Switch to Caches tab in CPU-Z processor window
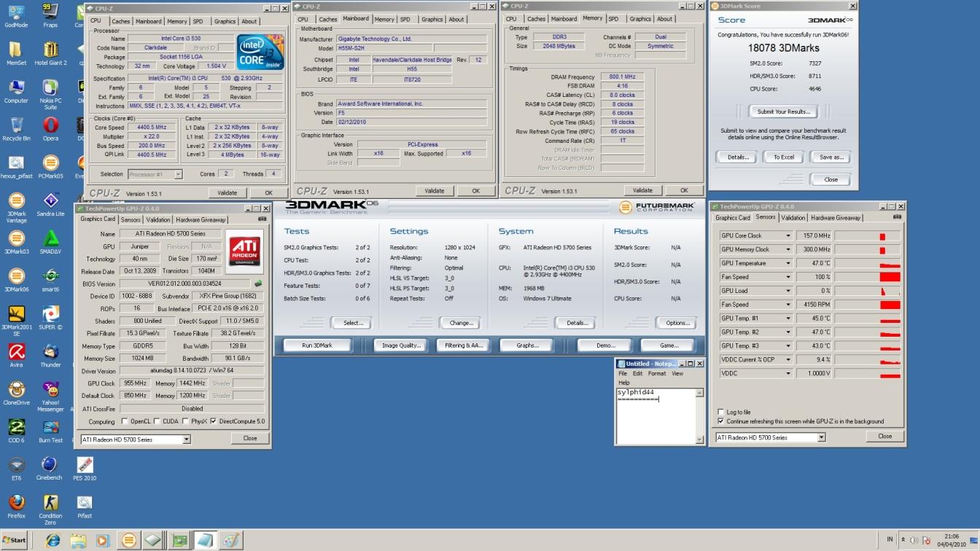This screenshot has width=980, height=551. point(121,21)
